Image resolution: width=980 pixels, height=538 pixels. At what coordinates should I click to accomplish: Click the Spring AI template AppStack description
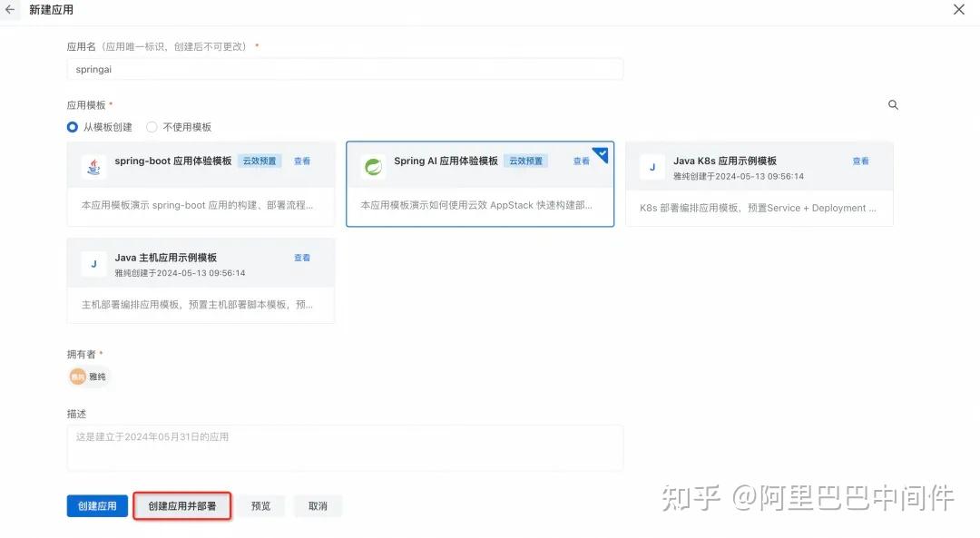pos(476,205)
